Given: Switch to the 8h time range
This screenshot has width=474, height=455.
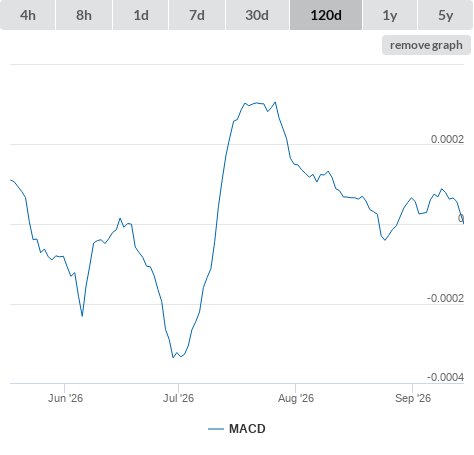Looking at the screenshot, I should pyautogui.click(x=84, y=15).
